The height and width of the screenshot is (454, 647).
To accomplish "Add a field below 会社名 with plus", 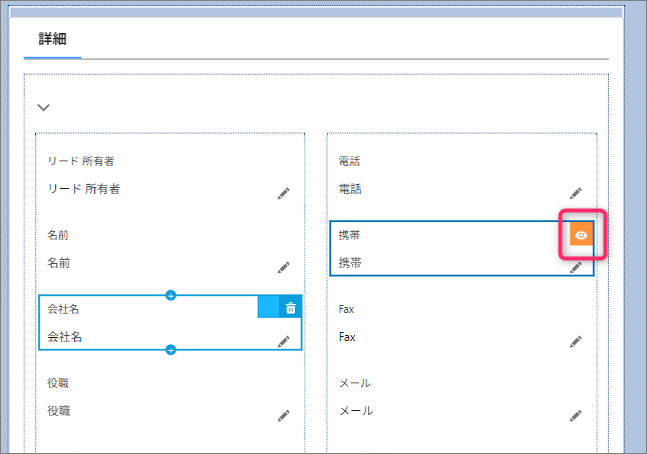I will pos(171,349).
